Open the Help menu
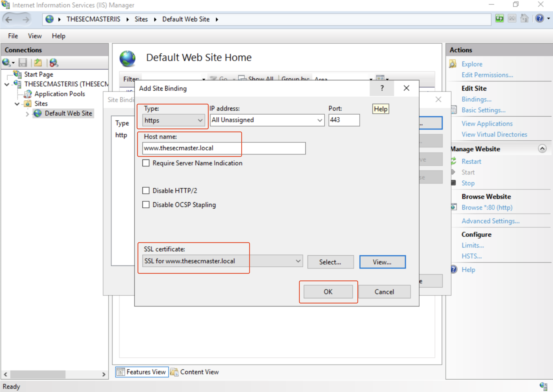 coord(59,36)
